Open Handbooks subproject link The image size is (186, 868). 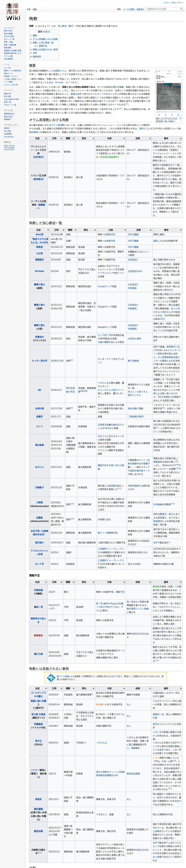click(x=9, y=137)
